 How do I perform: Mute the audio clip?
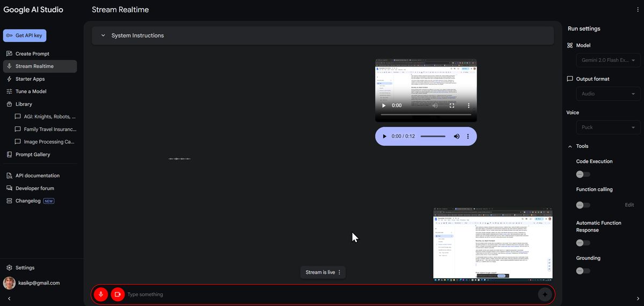point(457,137)
